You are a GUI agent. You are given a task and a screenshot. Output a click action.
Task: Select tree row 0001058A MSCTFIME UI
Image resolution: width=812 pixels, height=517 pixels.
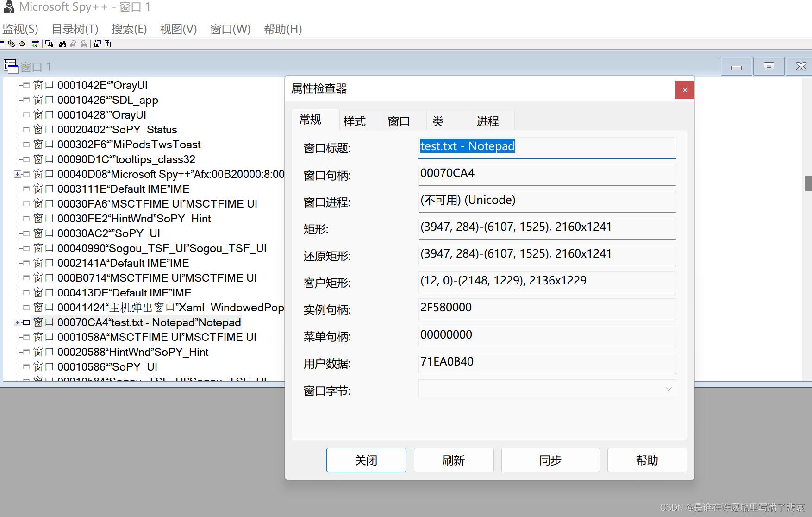pyautogui.click(x=145, y=337)
